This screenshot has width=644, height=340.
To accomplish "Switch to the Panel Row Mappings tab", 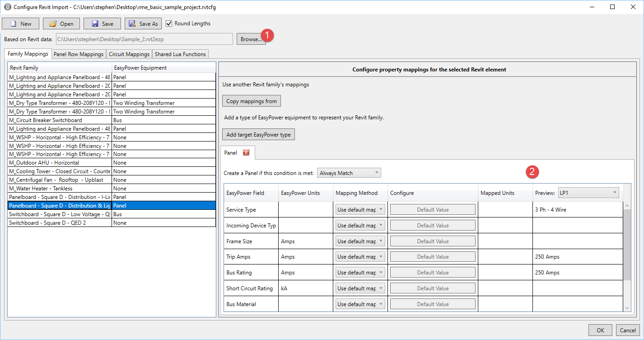I will click(79, 54).
